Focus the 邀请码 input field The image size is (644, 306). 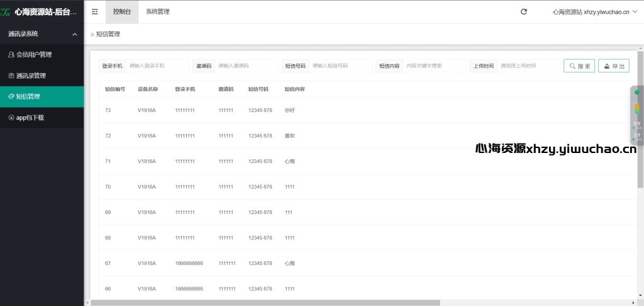(x=247, y=66)
